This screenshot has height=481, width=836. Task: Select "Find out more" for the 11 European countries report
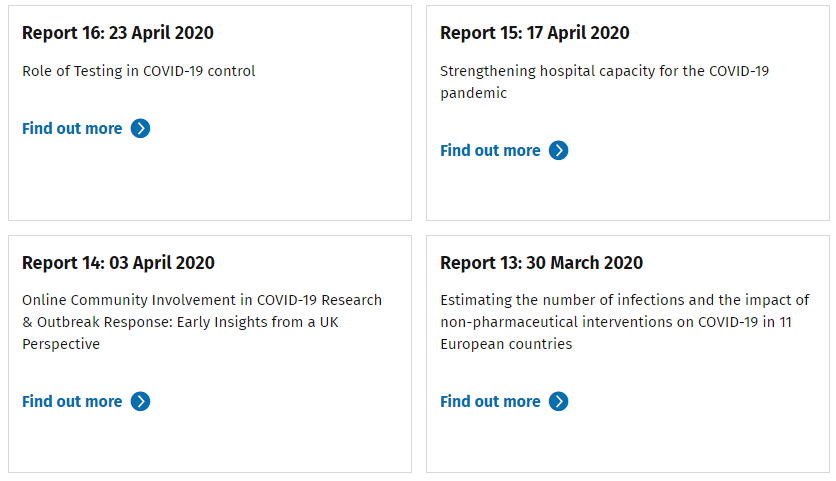(x=490, y=401)
